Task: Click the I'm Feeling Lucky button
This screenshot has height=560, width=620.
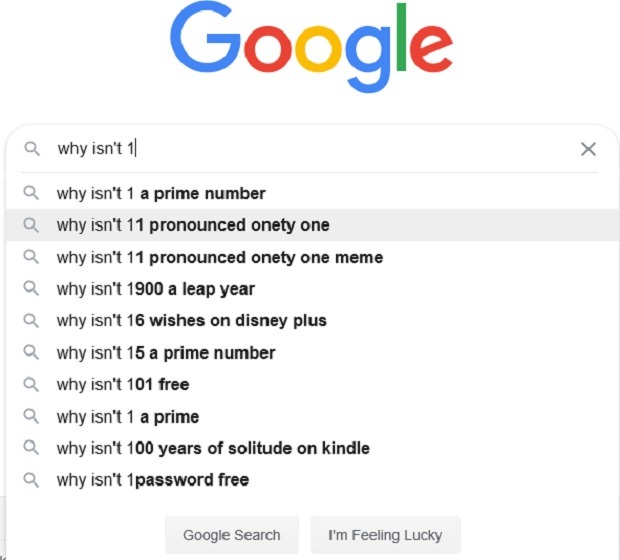Action: 385,535
